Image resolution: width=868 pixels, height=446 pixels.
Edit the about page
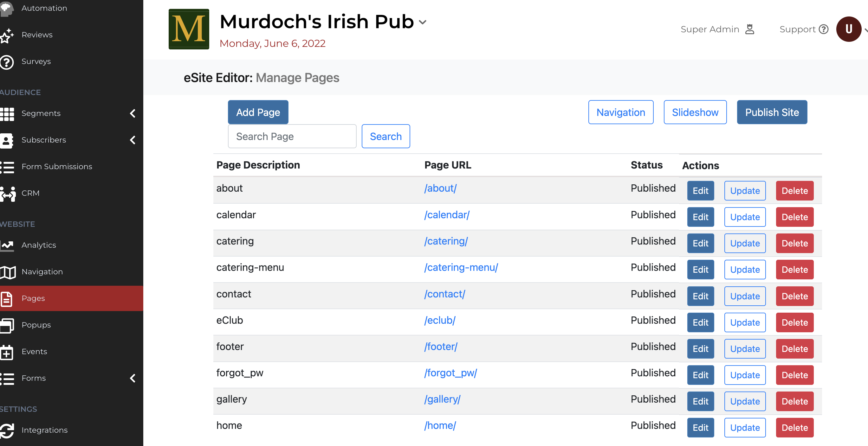pyautogui.click(x=701, y=191)
